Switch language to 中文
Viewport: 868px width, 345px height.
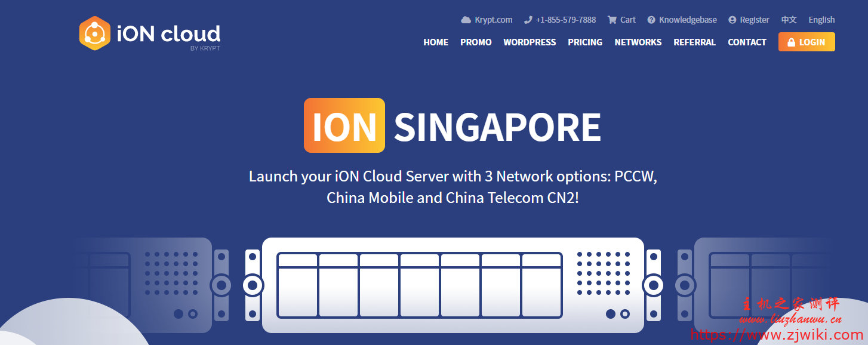click(x=789, y=20)
